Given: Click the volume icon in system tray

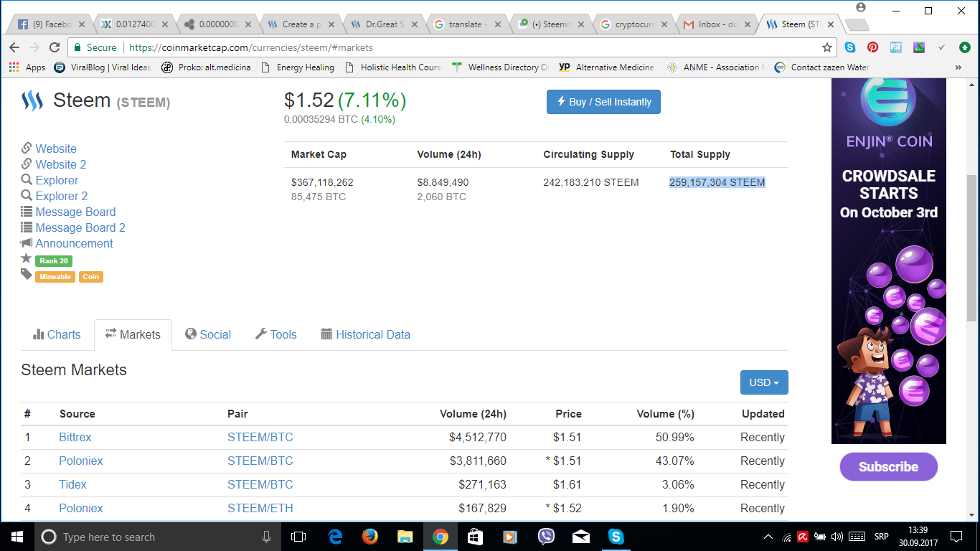Looking at the screenshot, I should click(837, 537).
